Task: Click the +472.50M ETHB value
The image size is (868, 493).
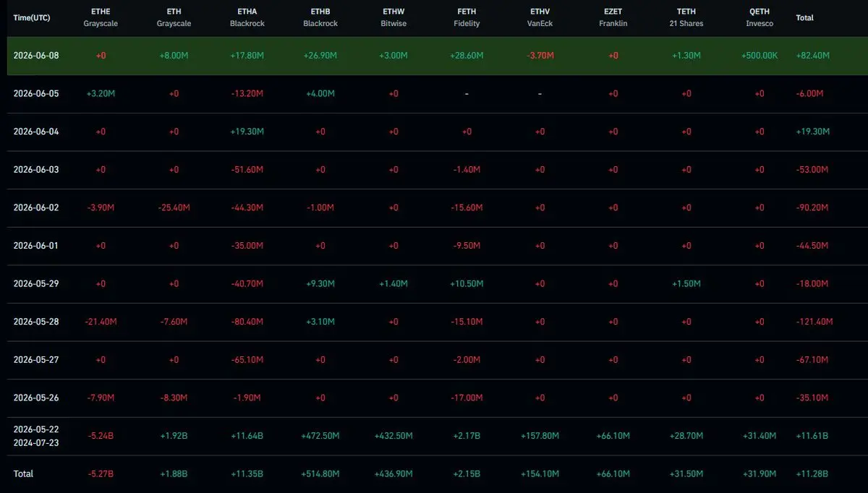Action: pos(320,436)
